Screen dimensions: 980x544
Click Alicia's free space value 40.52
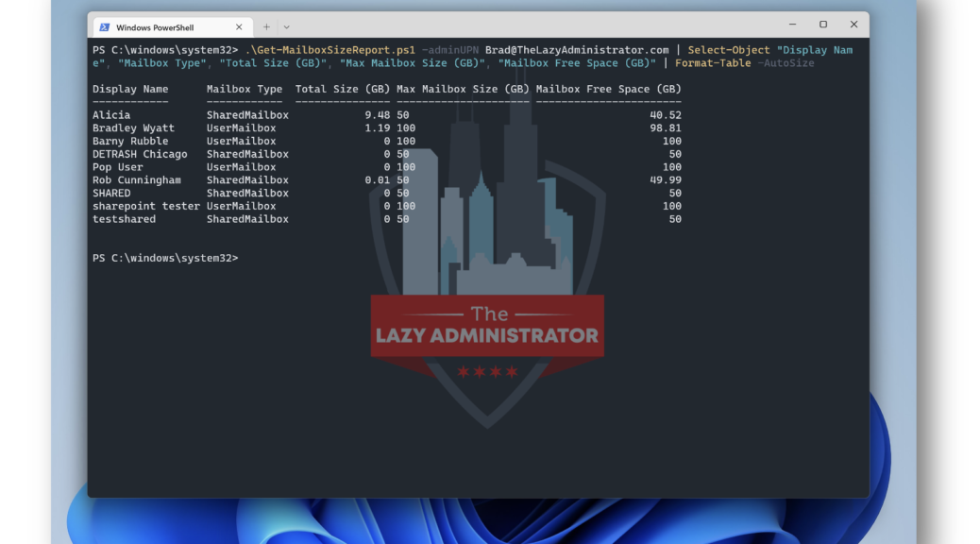click(x=665, y=115)
